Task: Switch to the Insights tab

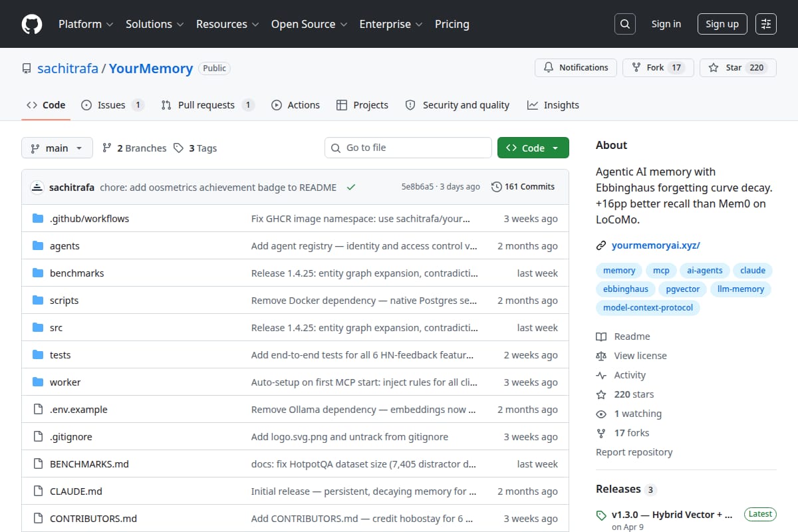Action: [553, 105]
